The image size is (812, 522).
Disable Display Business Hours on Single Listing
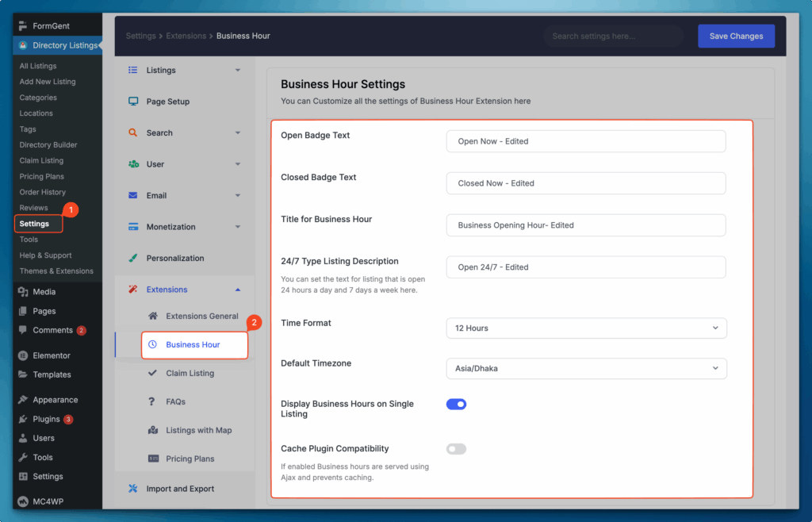(456, 405)
